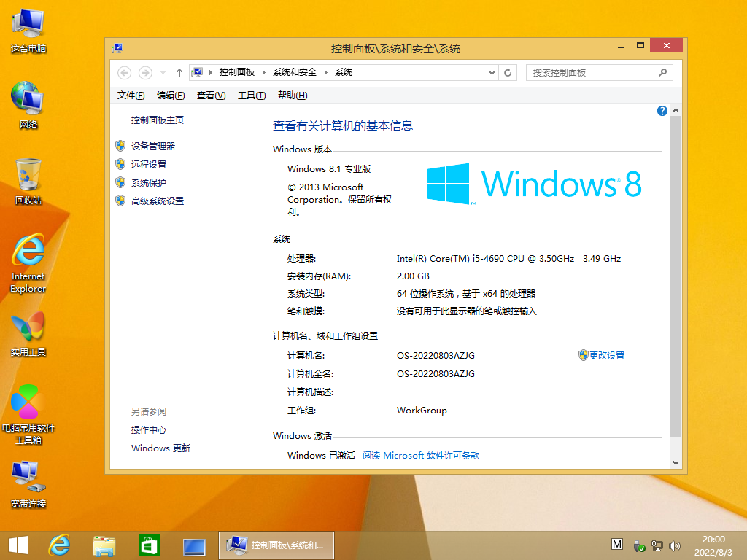Expand the chevron after 系统和安全 breadcrumb
This screenshot has height=560, width=747.
point(326,72)
